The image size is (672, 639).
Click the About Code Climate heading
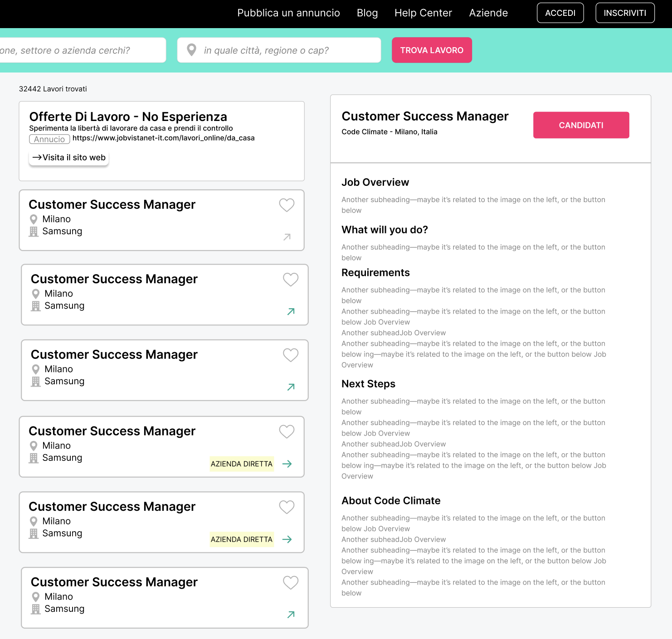click(391, 501)
